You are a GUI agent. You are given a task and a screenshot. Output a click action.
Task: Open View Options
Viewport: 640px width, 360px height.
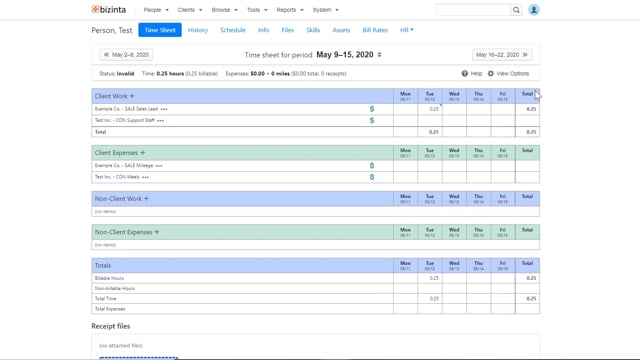pos(513,73)
